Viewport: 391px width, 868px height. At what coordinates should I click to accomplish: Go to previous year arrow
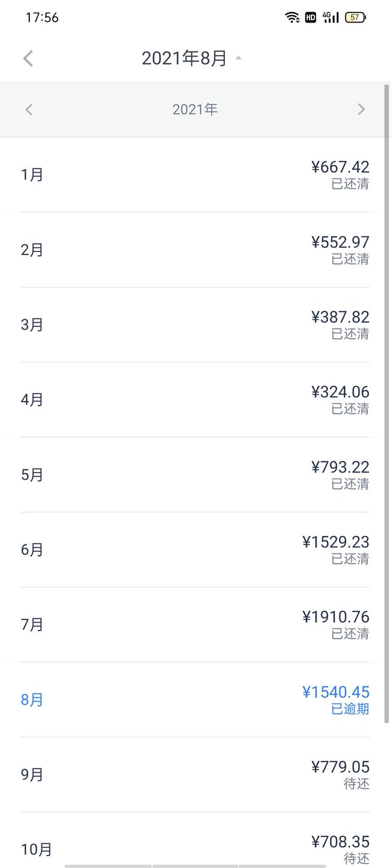coord(29,109)
